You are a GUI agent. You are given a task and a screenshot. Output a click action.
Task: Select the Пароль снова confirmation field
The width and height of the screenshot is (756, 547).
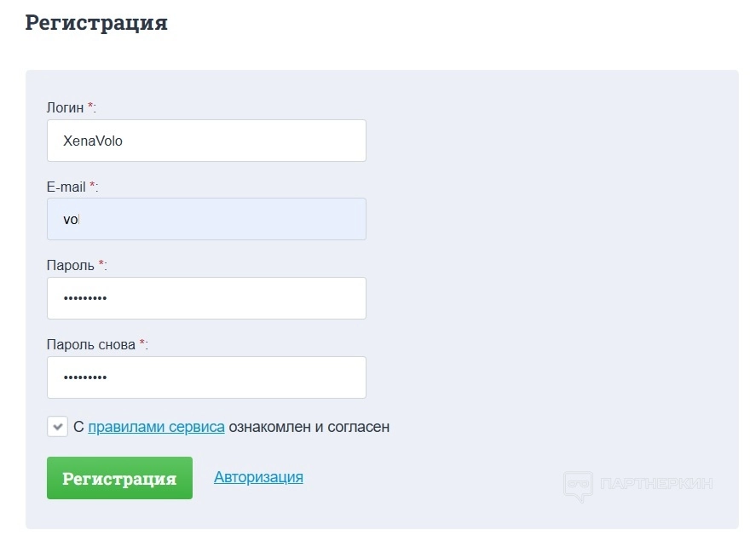click(206, 377)
